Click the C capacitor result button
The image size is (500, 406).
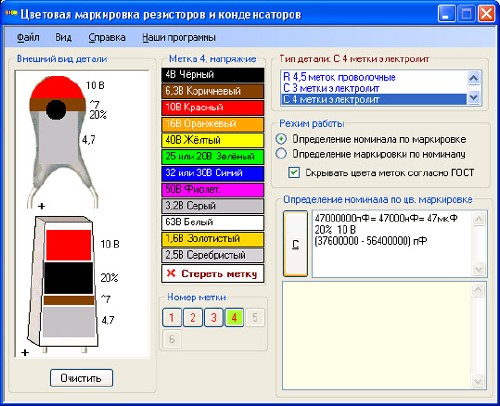[x=295, y=244]
